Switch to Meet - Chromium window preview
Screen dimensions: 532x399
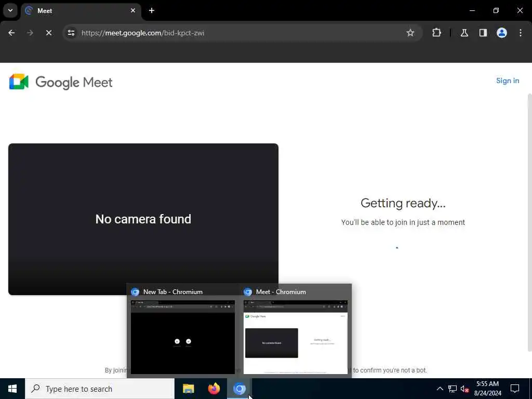pos(296,331)
